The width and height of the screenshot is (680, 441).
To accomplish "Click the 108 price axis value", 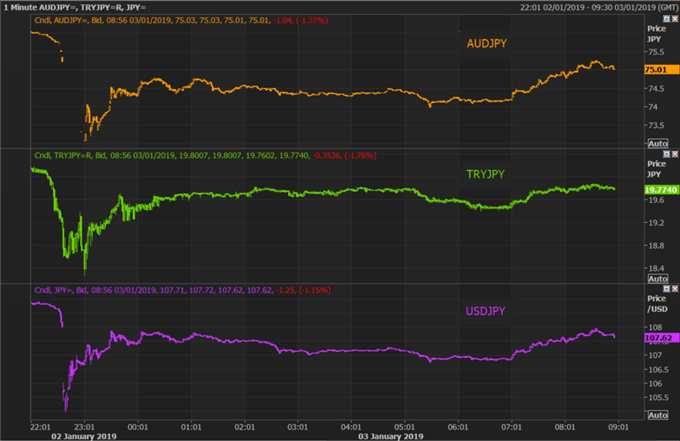I will tap(655, 327).
